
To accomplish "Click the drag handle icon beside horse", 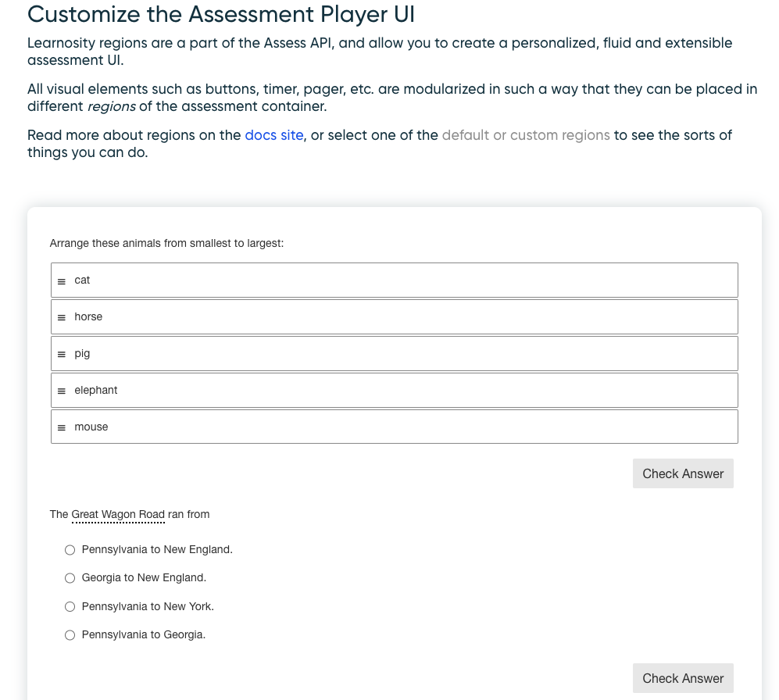I will (x=62, y=316).
